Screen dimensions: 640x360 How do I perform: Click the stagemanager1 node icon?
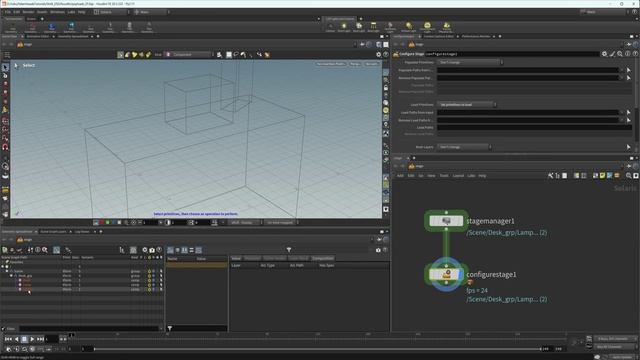pyautogui.click(x=446, y=221)
